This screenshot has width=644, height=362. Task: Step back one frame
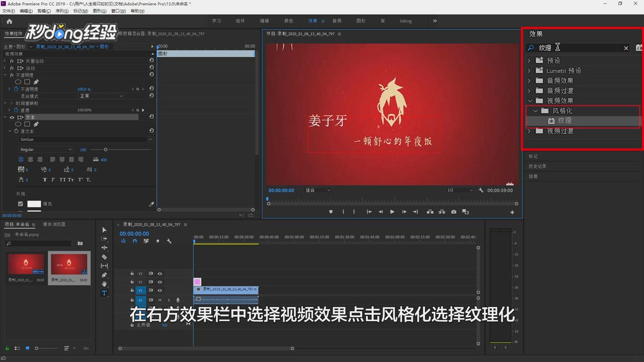381,212
